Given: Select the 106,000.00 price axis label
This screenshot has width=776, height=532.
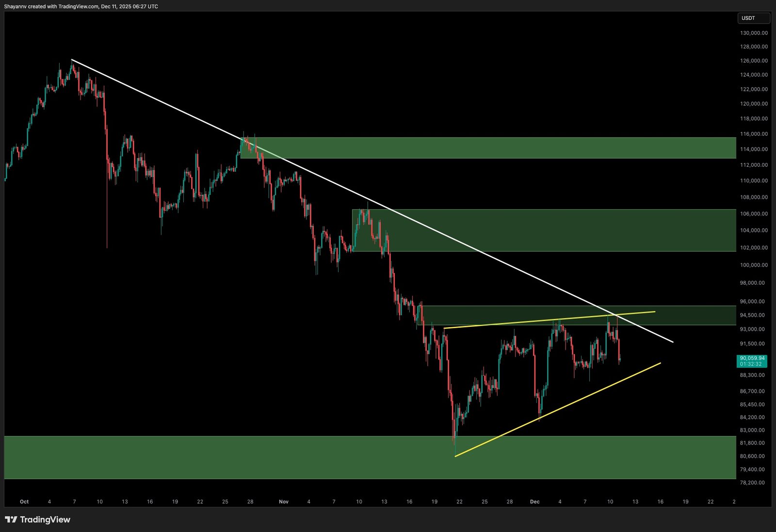Looking at the screenshot, I should [x=754, y=213].
